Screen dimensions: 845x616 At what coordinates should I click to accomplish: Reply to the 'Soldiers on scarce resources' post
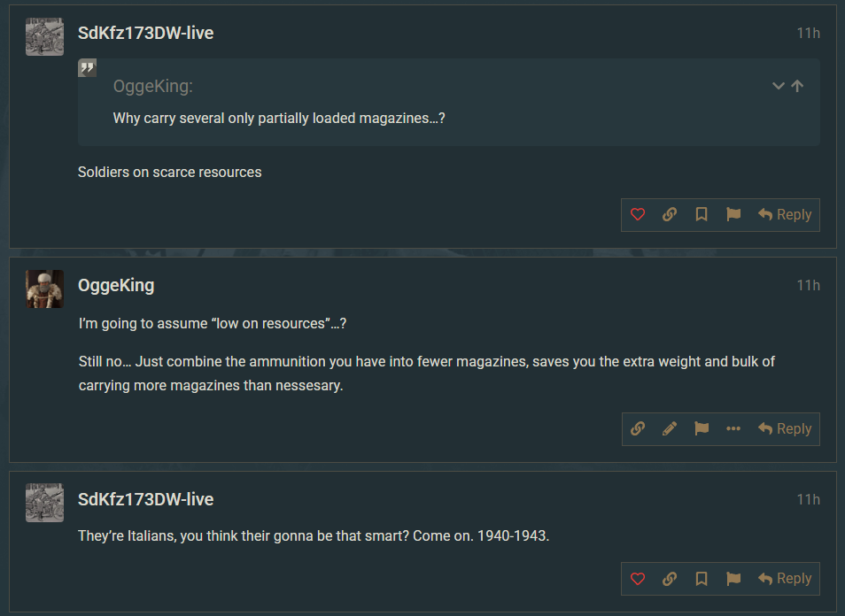point(785,214)
